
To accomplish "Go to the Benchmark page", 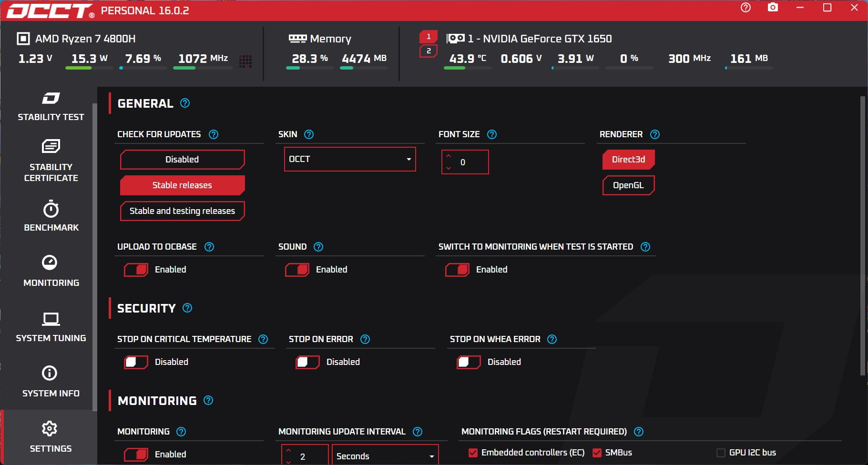I will (51, 216).
